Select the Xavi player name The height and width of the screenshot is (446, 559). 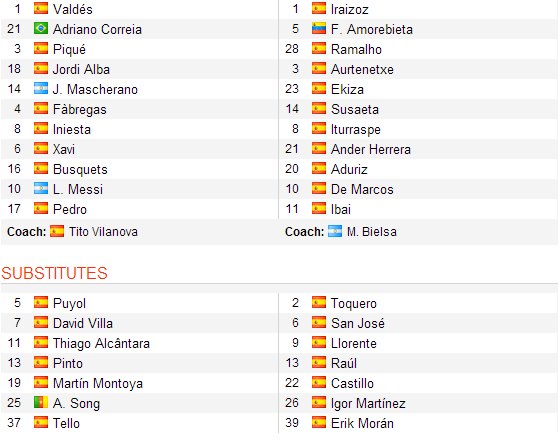point(64,149)
